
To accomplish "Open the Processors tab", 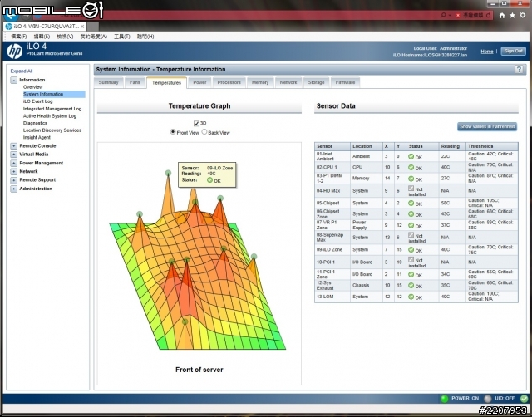I will pyautogui.click(x=229, y=82).
